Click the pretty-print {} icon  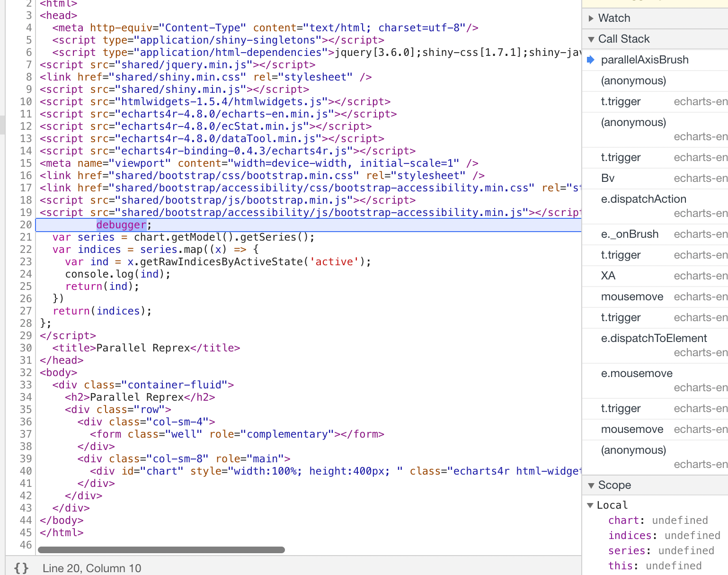coord(21,568)
